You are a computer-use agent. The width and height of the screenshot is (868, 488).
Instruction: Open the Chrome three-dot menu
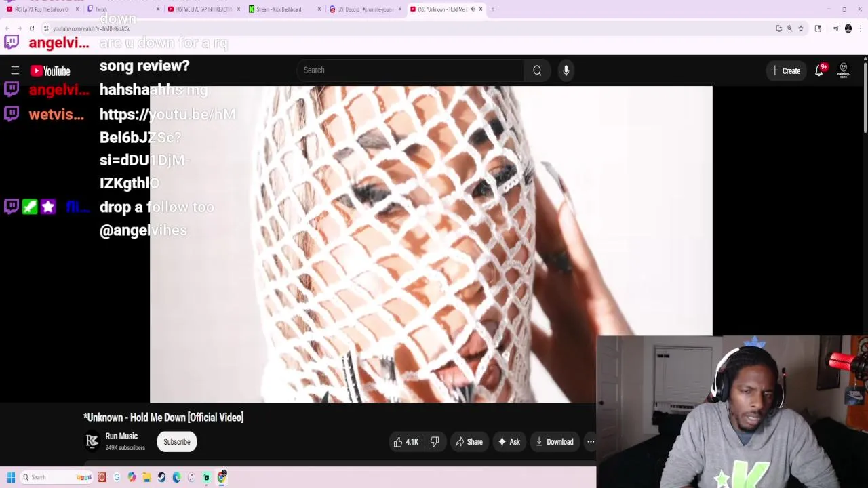point(861,28)
